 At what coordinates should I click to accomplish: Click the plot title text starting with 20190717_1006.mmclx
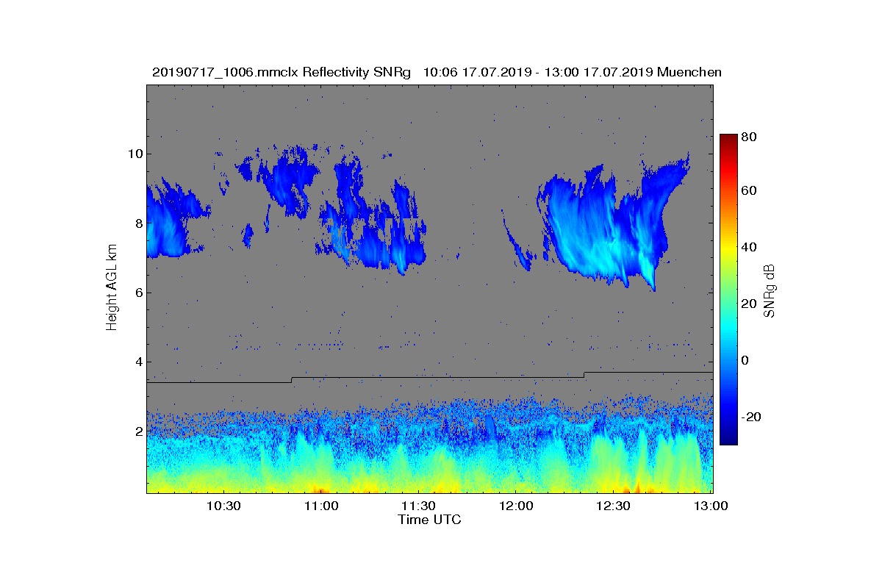coord(437,72)
